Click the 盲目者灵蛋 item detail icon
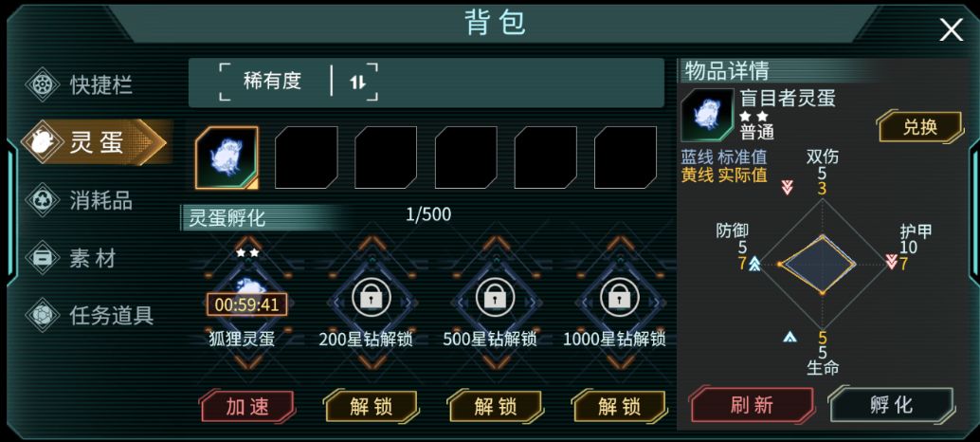980x442 pixels. (707, 115)
